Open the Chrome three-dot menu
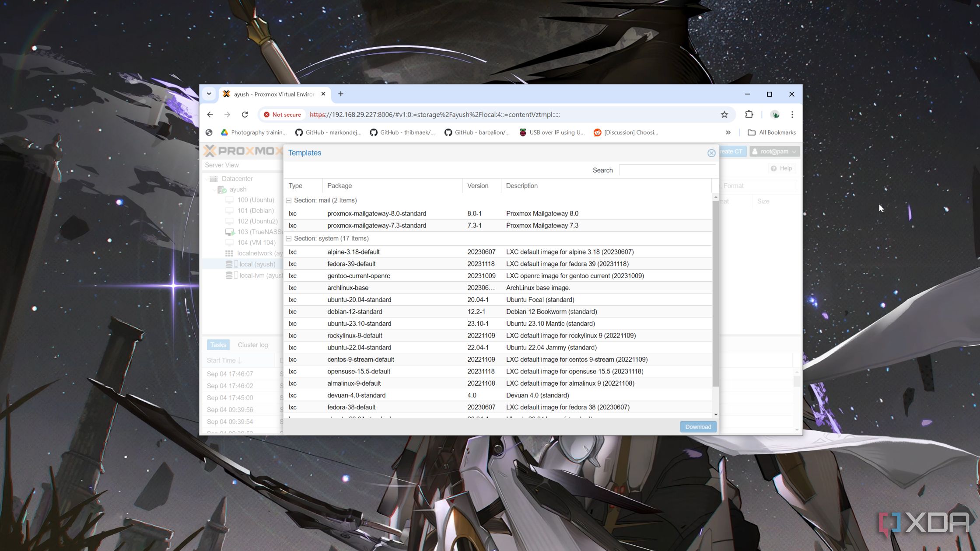Image resolution: width=980 pixels, height=551 pixels. 792,115
